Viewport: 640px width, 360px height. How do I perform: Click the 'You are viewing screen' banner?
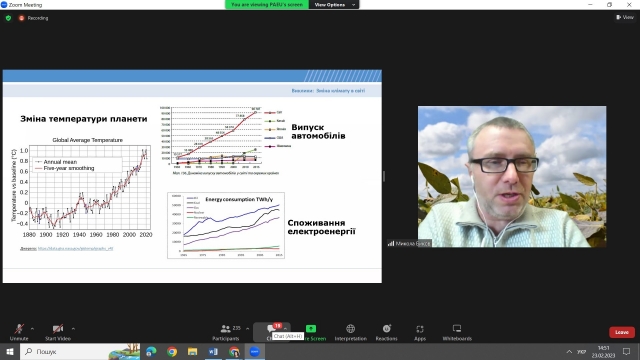[267, 4]
